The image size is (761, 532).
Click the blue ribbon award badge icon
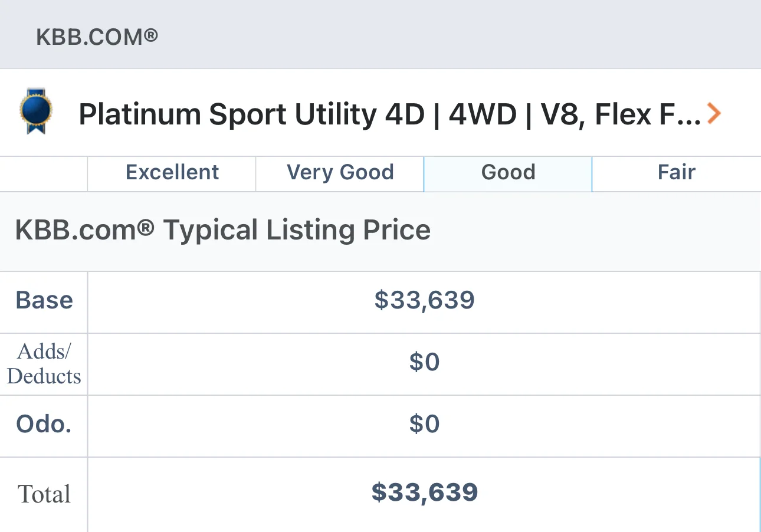click(35, 111)
